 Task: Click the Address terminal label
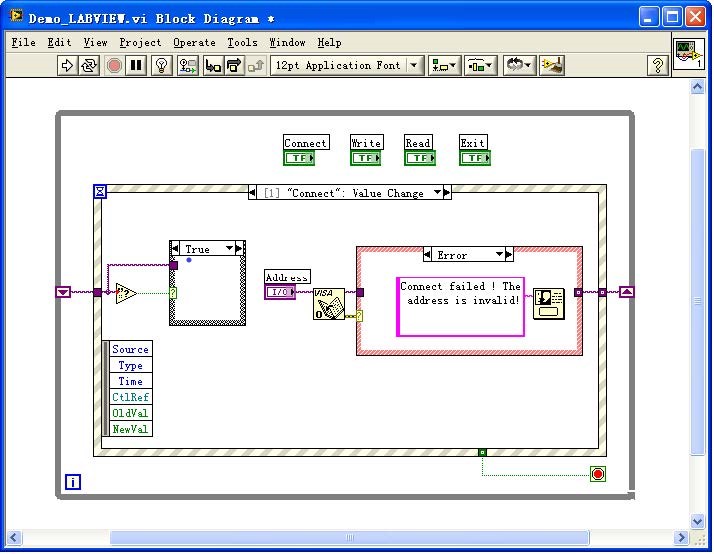[287, 277]
